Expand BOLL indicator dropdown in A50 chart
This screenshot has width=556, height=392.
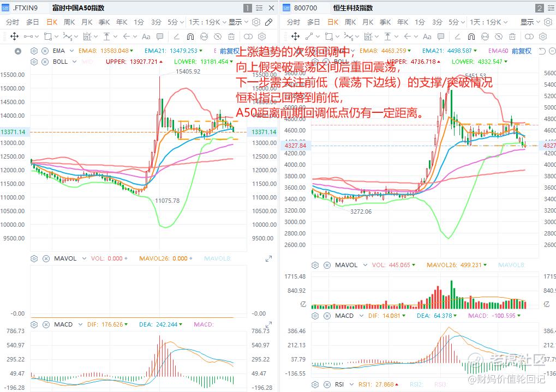coord(74,62)
